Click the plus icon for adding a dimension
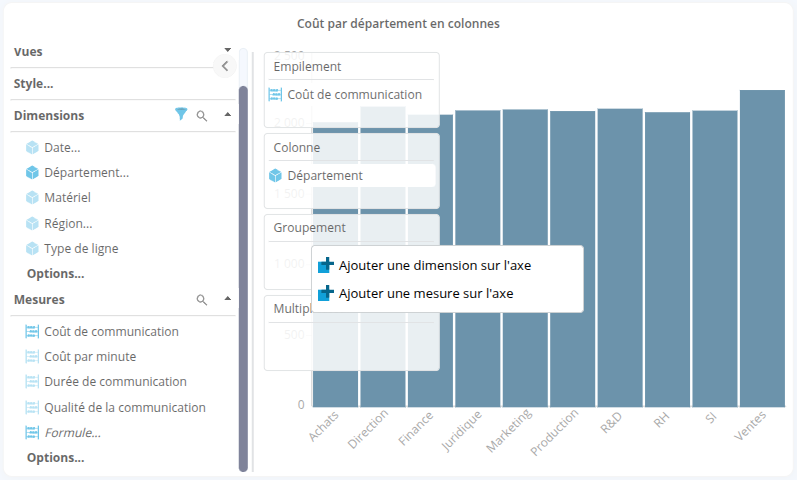797x480 pixels. click(325, 266)
